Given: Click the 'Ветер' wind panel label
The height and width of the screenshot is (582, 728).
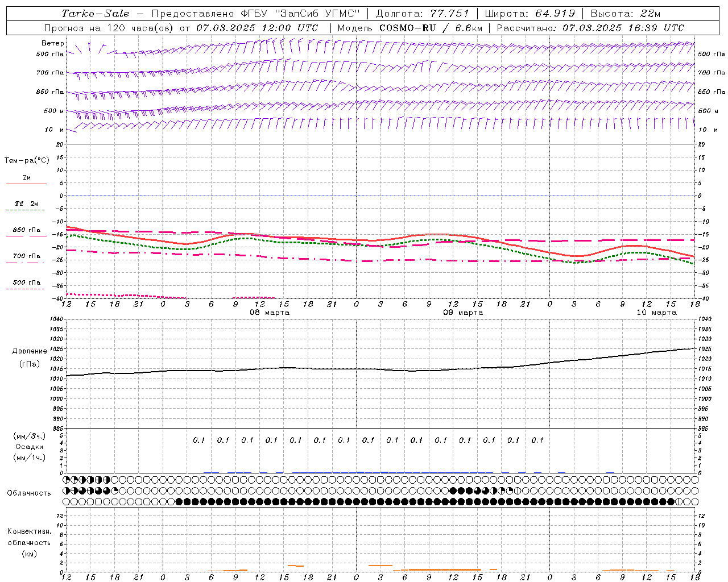Looking at the screenshot, I should point(53,43).
